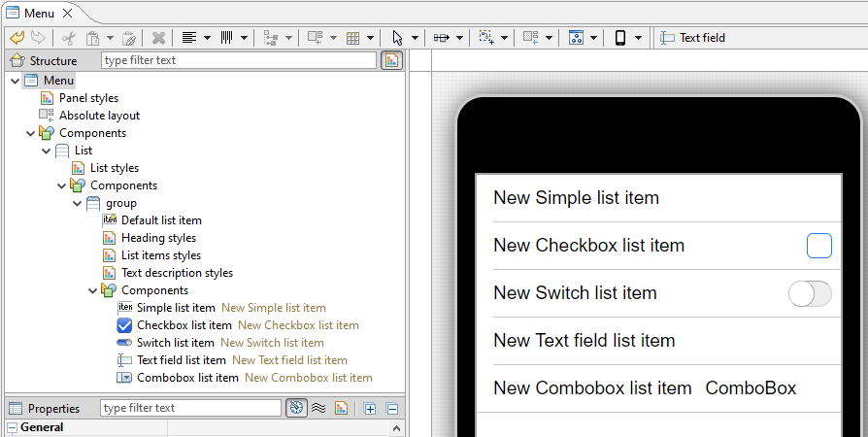Click the Structure filter text input
Image resolution: width=868 pixels, height=437 pixels.
238,60
